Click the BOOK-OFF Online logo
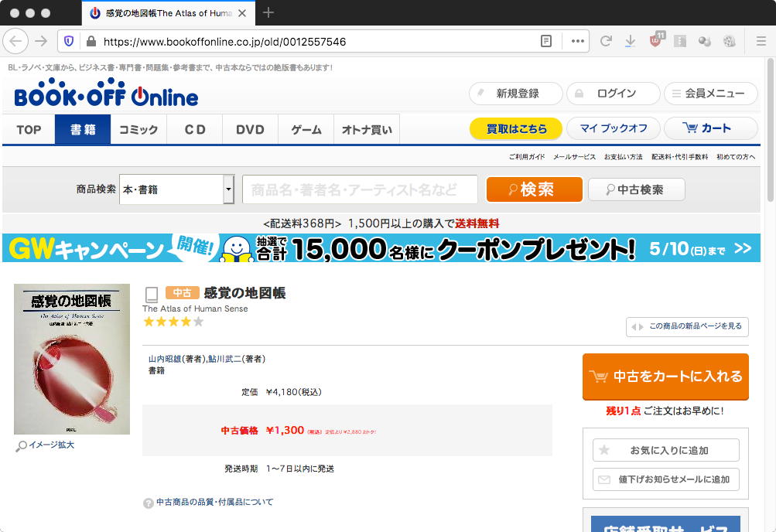 coord(106,93)
